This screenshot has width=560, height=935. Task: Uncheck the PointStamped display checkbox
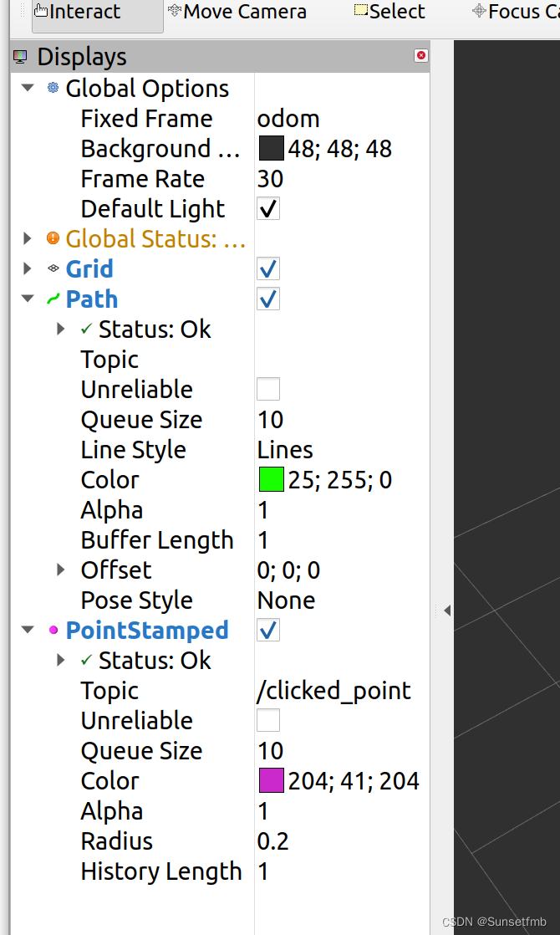pyautogui.click(x=268, y=630)
